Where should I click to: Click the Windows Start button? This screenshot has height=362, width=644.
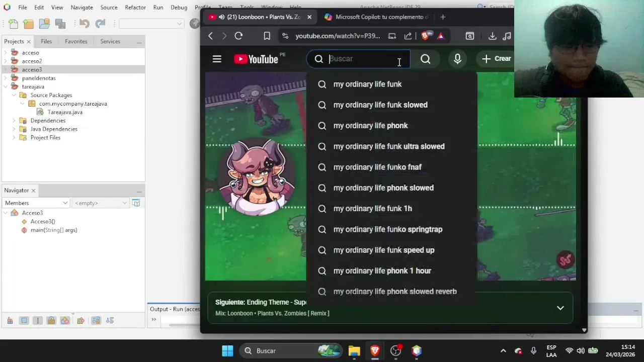coord(227,351)
